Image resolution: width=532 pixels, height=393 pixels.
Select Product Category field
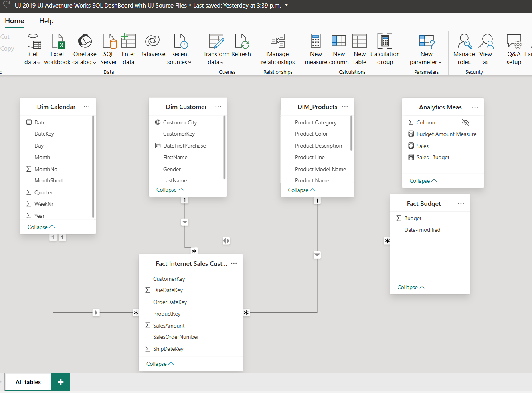(x=315, y=122)
